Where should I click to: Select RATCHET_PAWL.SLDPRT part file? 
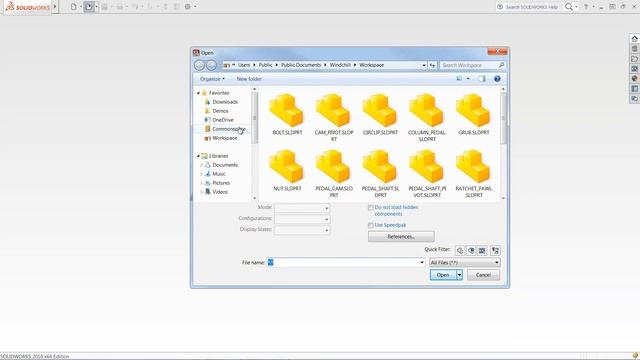[x=473, y=173]
